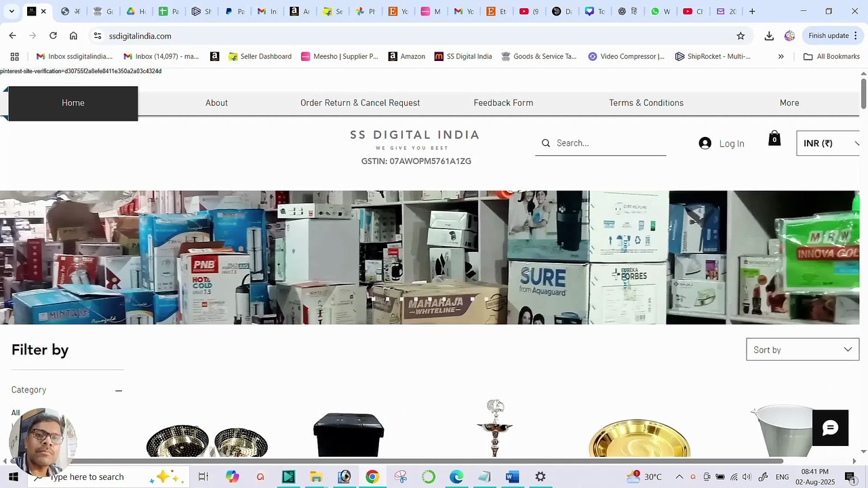View site information icon in address bar
Screen dimensions: 868x488
click(98, 36)
